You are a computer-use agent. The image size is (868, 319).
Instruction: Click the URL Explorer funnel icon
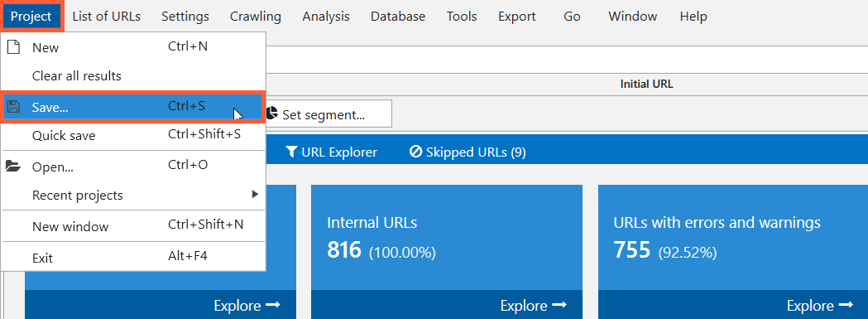pyautogui.click(x=291, y=152)
